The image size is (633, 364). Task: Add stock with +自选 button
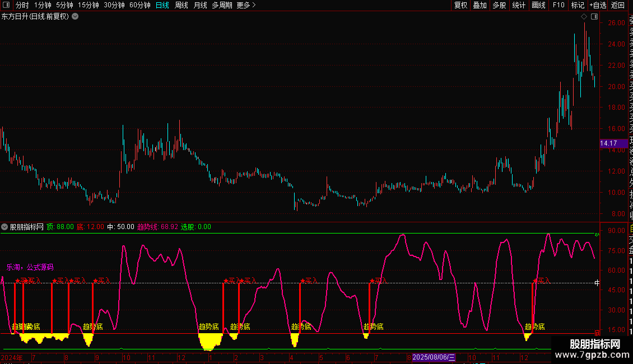(x=598, y=5)
